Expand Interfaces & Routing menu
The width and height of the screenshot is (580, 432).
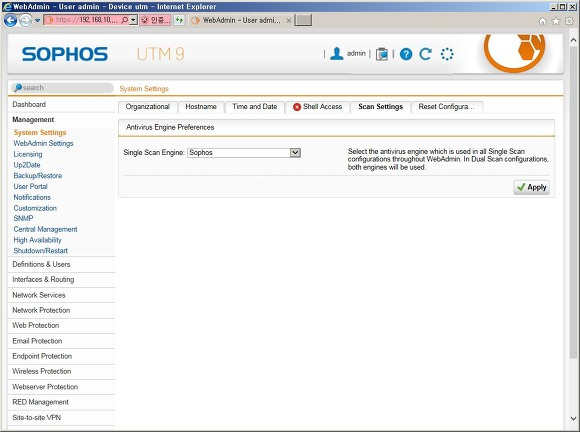[43, 279]
